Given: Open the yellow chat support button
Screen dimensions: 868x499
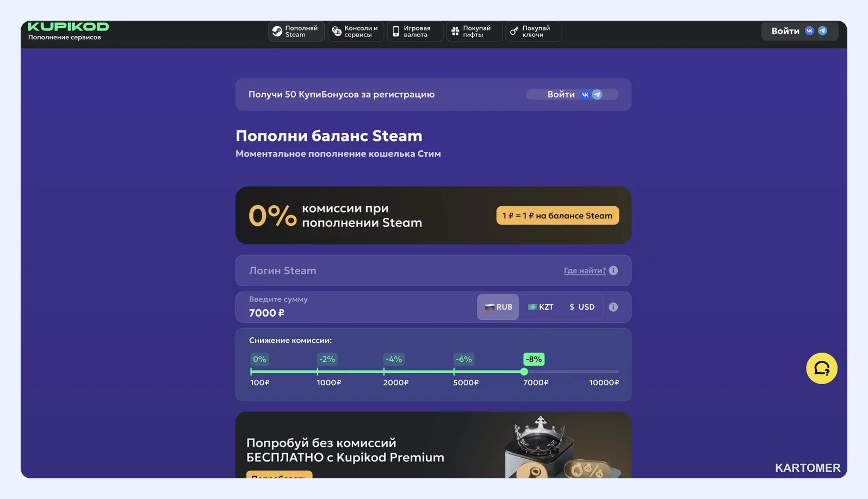Looking at the screenshot, I should [822, 368].
